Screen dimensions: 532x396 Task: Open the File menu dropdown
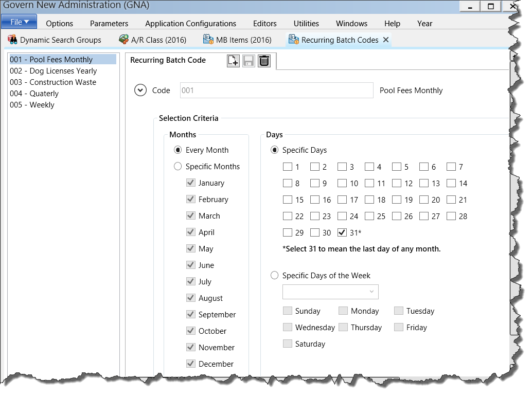click(x=19, y=22)
